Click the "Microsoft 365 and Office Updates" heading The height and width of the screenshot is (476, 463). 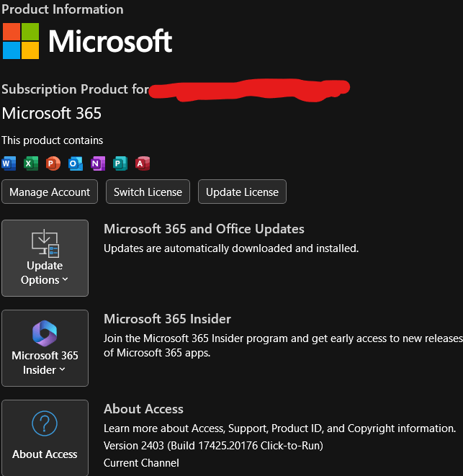tap(204, 229)
